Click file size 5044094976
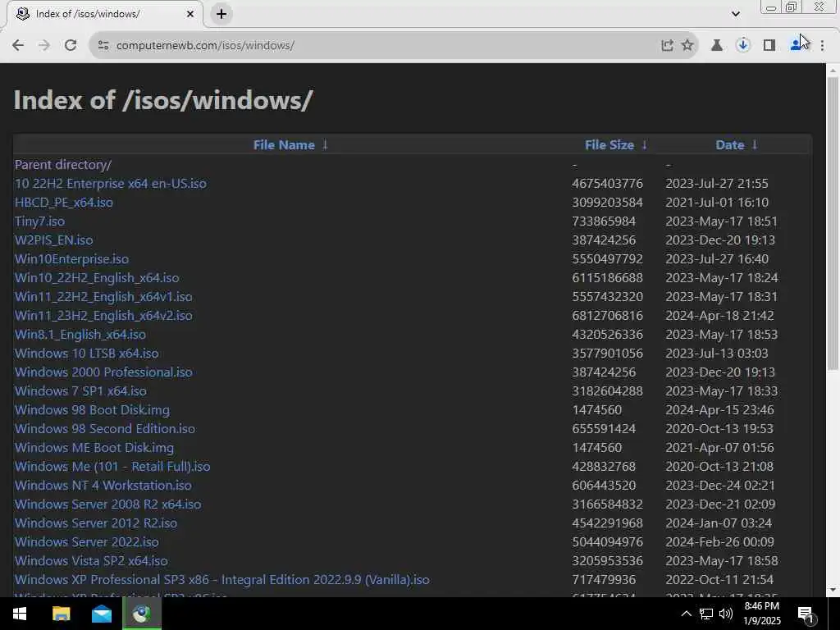 pos(607,542)
